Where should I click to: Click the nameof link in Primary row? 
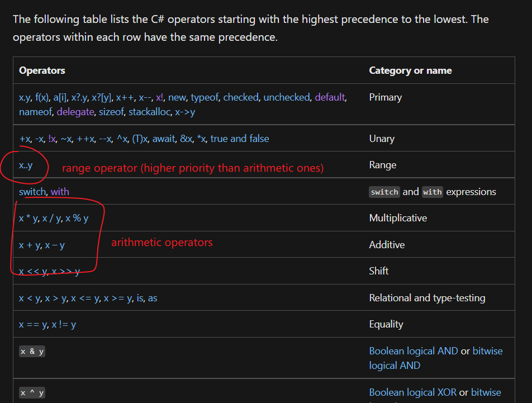(35, 112)
